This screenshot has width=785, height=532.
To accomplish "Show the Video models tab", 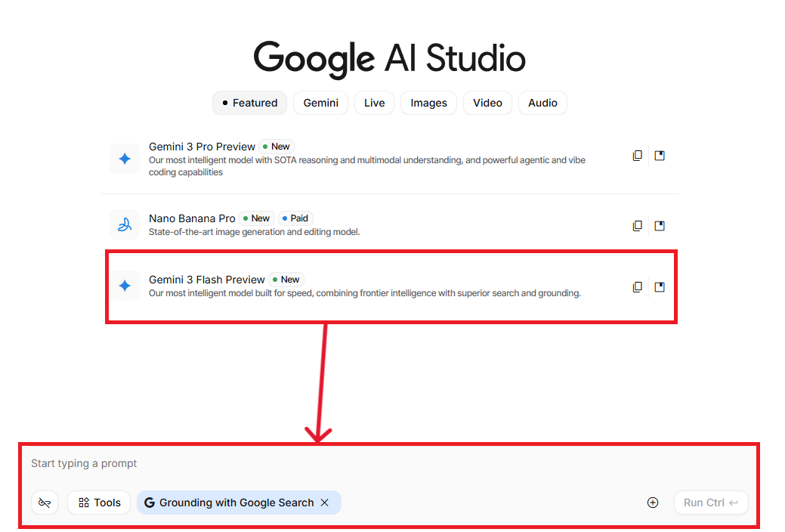I will click(x=487, y=103).
